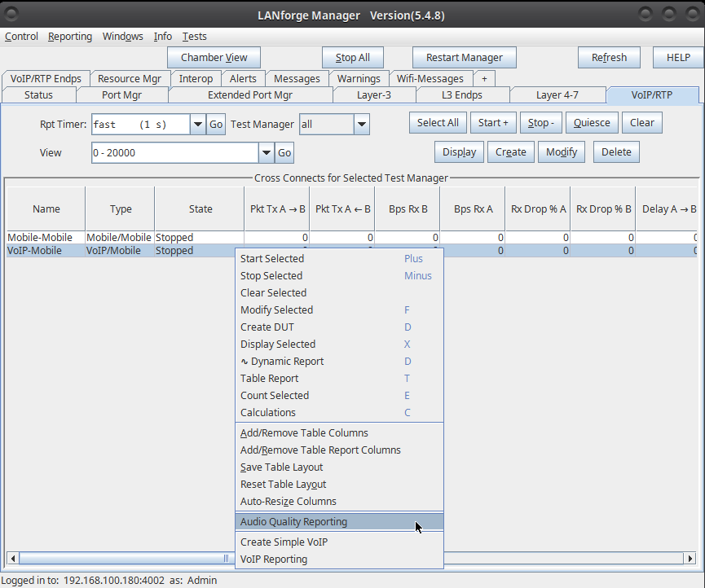Click the Start + button
The width and height of the screenshot is (705, 588).
click(493, 123)
